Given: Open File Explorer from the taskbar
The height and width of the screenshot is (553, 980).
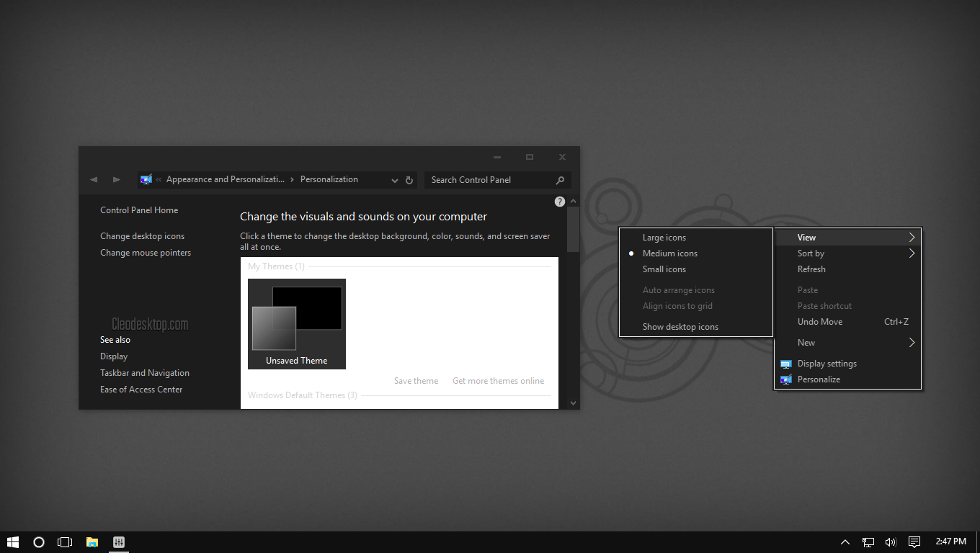Looking at the screenshot, I should tap(92, 542).
